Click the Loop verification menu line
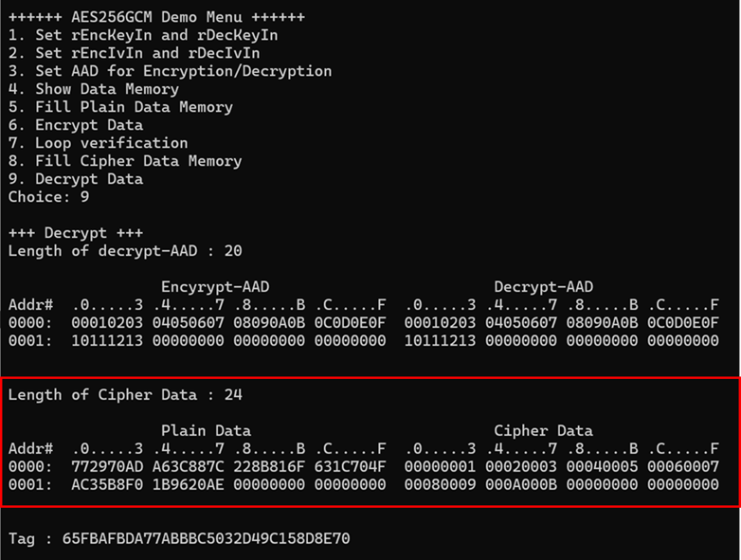Screen dimensions: 741x560 click(x=98, y=143)
